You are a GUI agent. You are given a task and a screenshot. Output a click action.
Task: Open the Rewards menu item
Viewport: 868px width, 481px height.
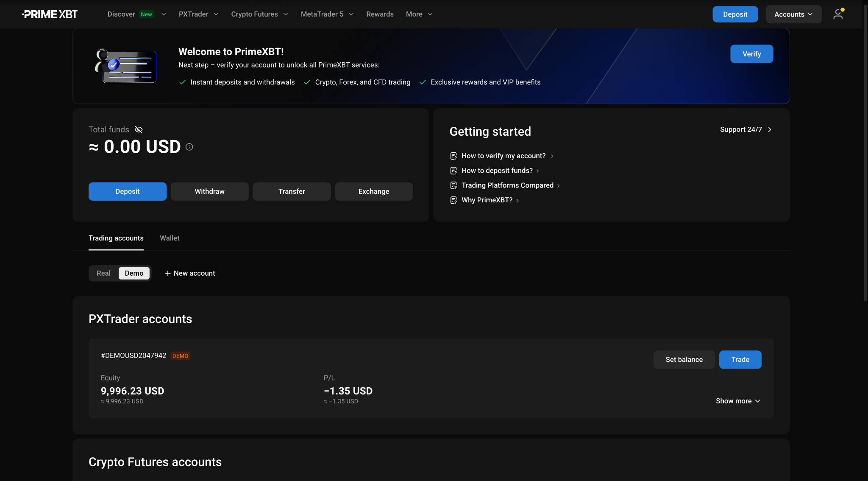click(x=380, y=14)
